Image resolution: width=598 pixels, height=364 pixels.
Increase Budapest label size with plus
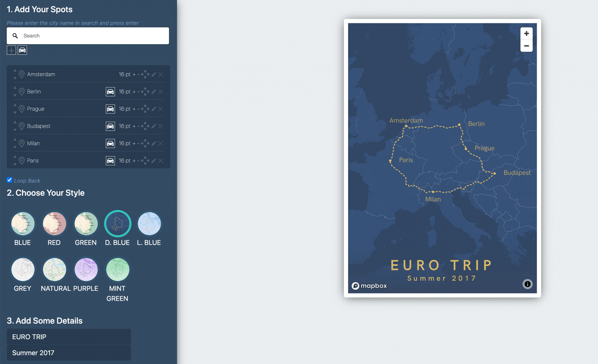click(134, 126)
